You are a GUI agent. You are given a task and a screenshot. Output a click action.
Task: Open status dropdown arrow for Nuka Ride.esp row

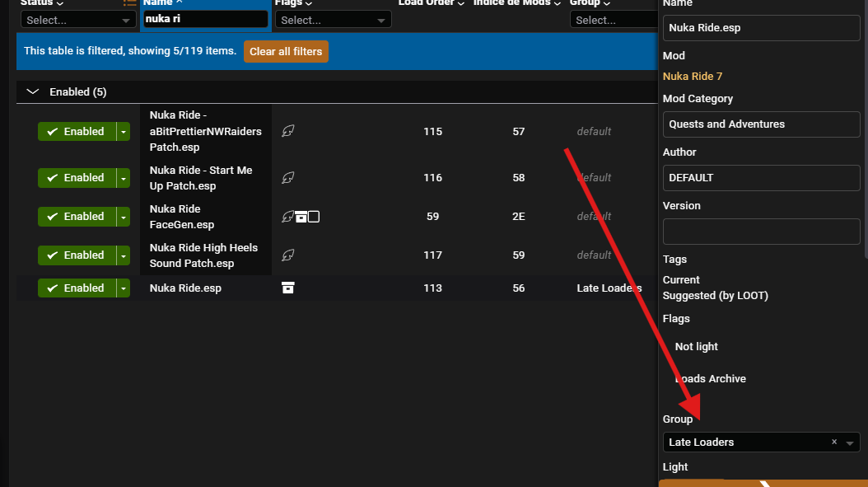(x=124, y=288)
